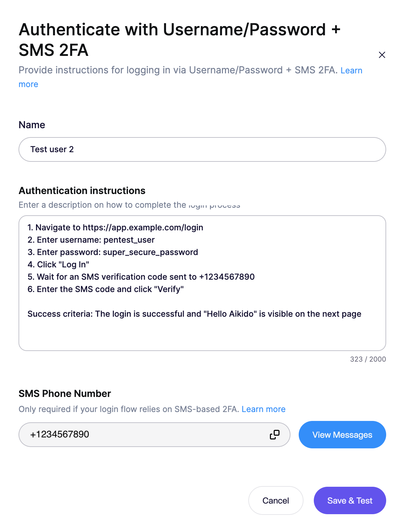Focus the Name field containing "Test user 2"
Screen dimensions: 404x532
tap(202, 149)
